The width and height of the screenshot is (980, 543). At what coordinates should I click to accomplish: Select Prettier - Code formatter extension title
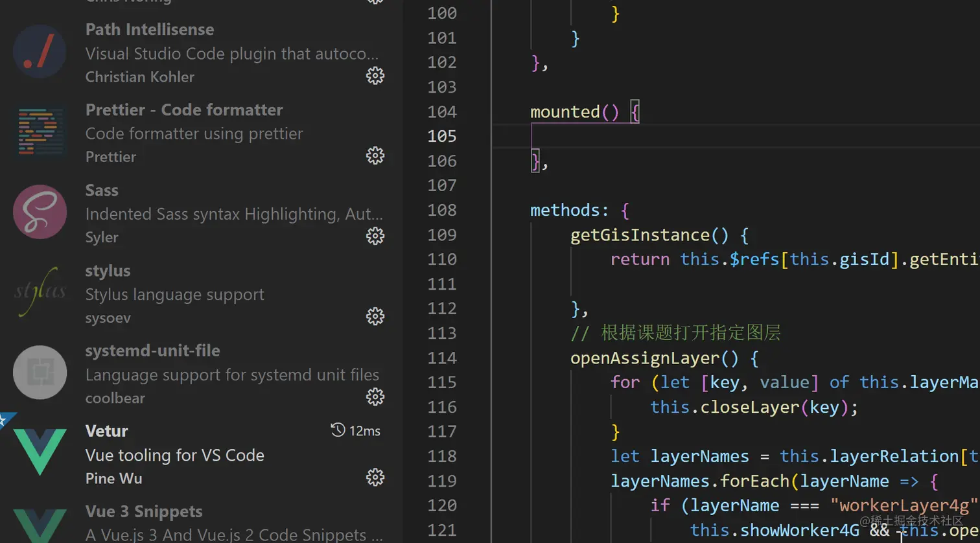184,110
